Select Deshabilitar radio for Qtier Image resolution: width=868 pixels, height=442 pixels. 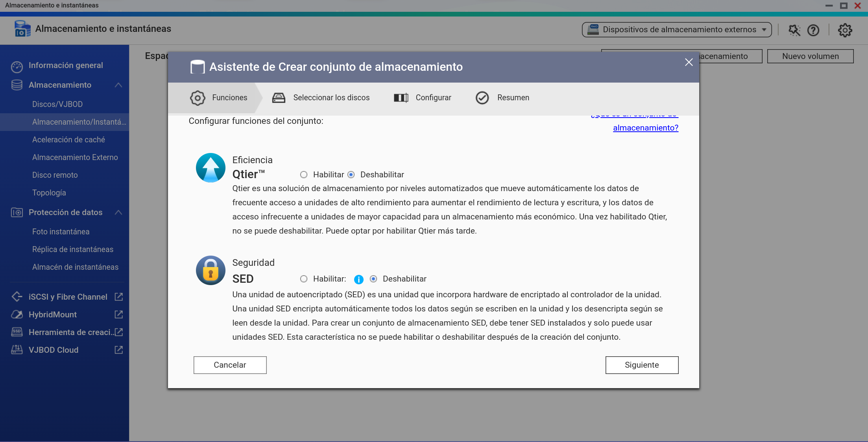[x=351, y=175]
